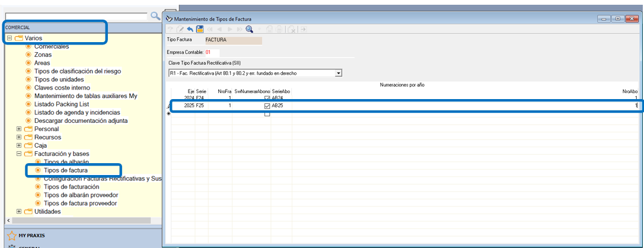The image size is (644, 248).
Task: Open the Clave Tipo Factura Rectificativa dropdown
Action: click(x=339, y=73)
